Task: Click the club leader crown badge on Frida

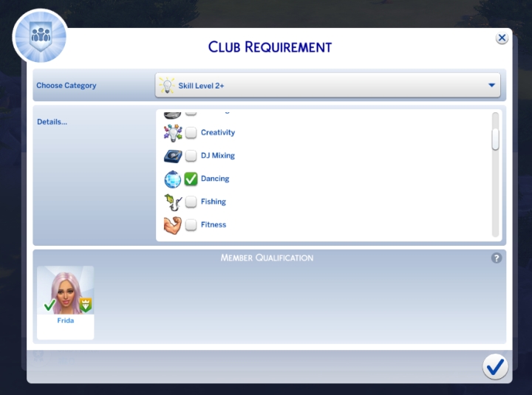Action: point(86,305)
